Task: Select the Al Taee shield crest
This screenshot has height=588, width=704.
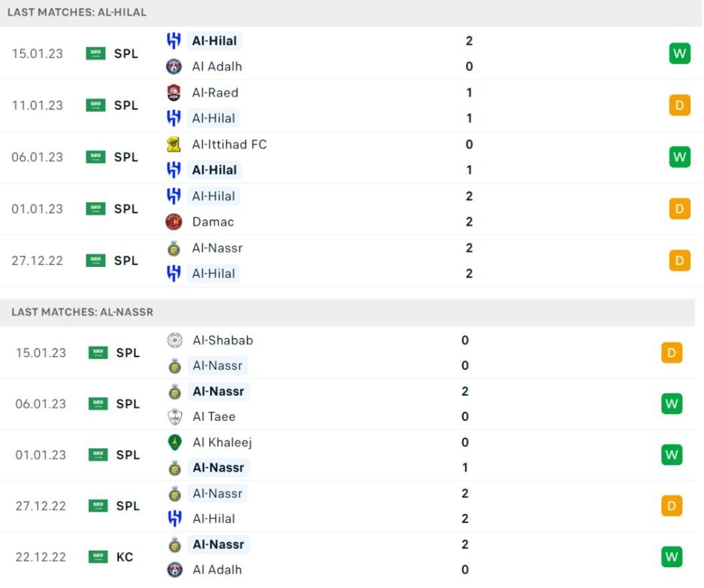Action: [x=175, y=417]
